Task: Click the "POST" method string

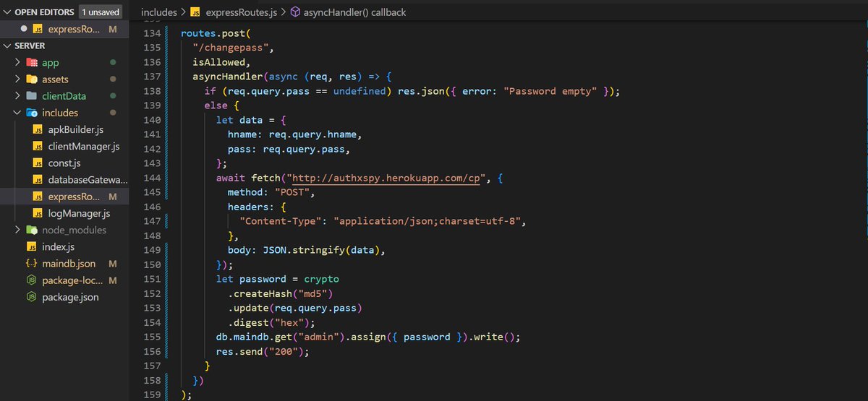Action: 292,194
